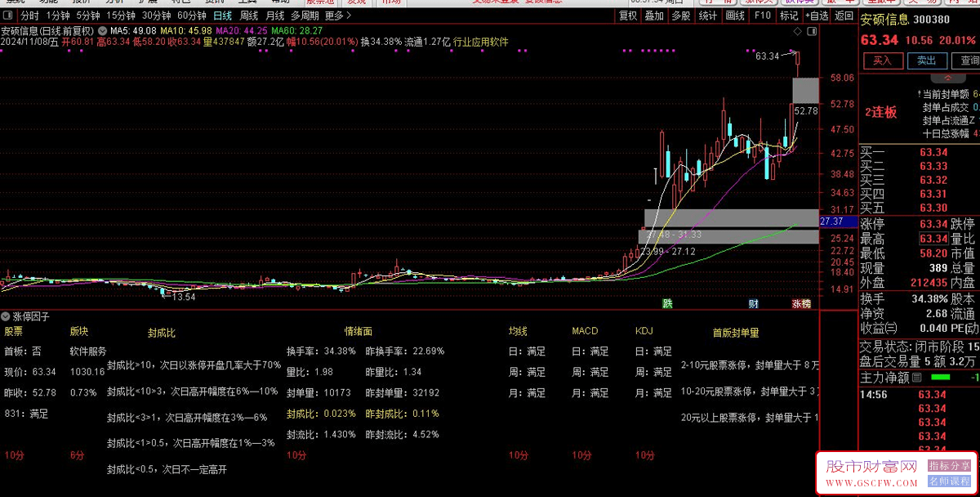Select the 5分钟 period tab
The width and height of the screenshot is (980, 497).
click(x=87, y=16)
